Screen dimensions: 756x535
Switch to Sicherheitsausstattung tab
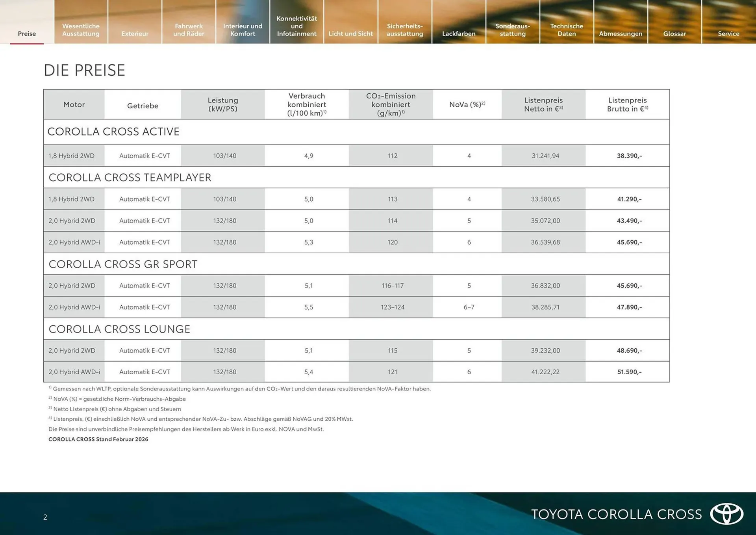point(404,30)
